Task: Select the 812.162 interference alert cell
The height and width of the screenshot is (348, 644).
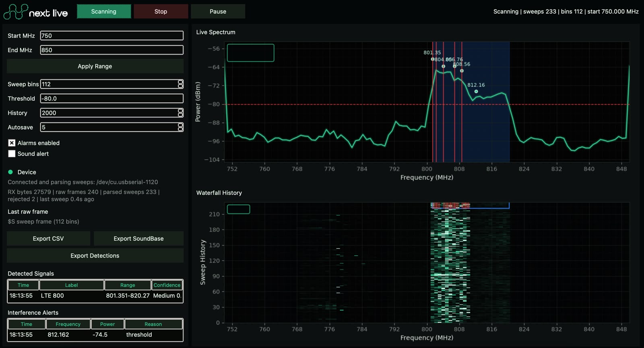Action: tap(58, 335)
